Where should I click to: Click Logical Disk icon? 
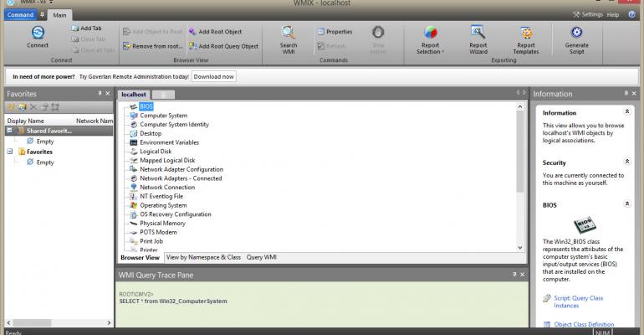pos(134,152)
